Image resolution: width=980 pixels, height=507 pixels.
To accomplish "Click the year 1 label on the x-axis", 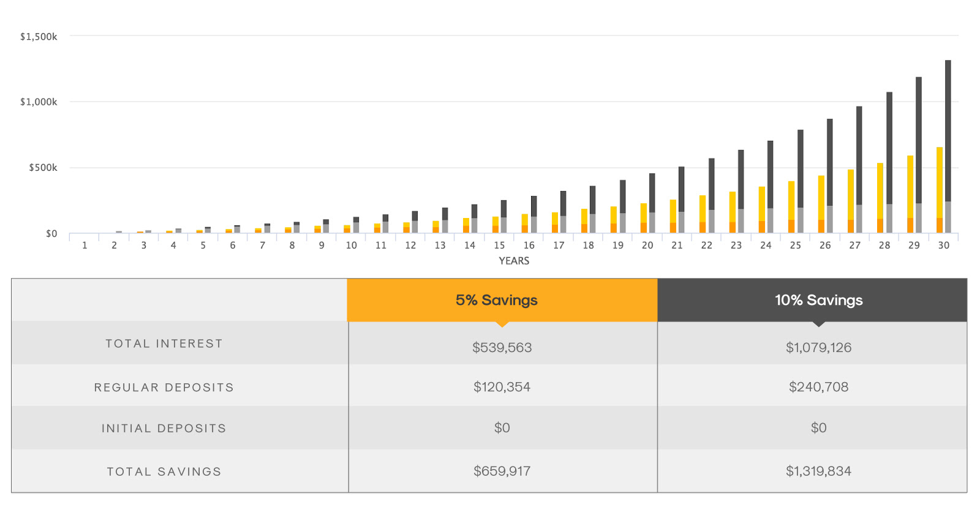I will [x=85, y=246].
